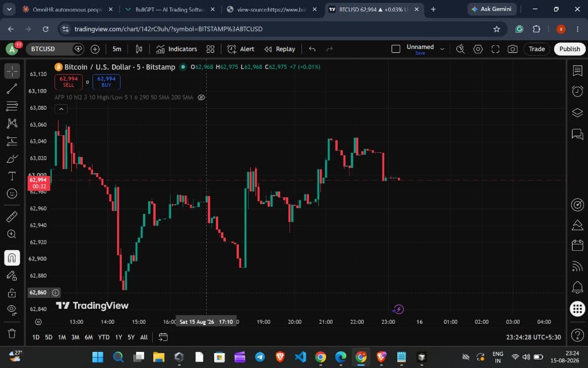588x368 pixels.
Task: Open the Ask Gemini button
Action: [492, 9]
